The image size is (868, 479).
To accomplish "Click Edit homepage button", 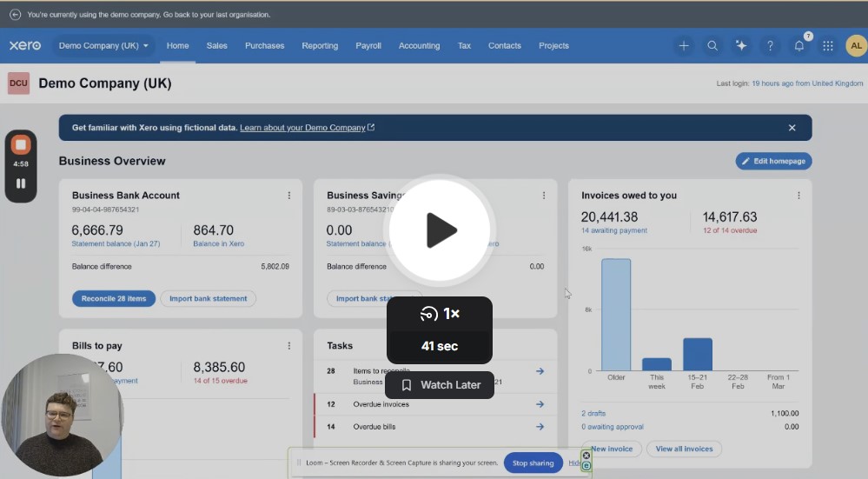I will (x=773, y=161).
